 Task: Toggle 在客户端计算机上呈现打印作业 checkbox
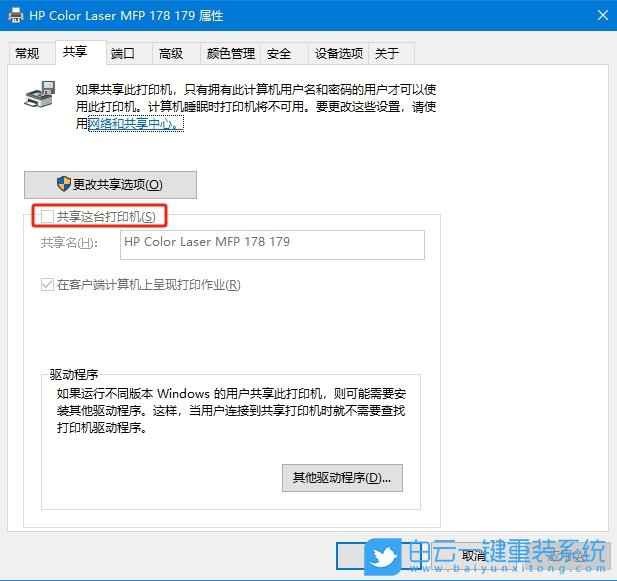click(47, 284)
